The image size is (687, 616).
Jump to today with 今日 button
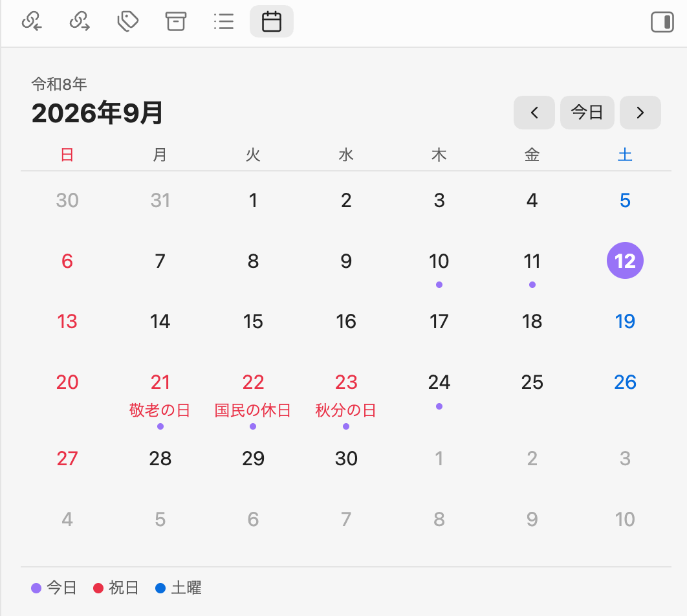coord(587,113)
